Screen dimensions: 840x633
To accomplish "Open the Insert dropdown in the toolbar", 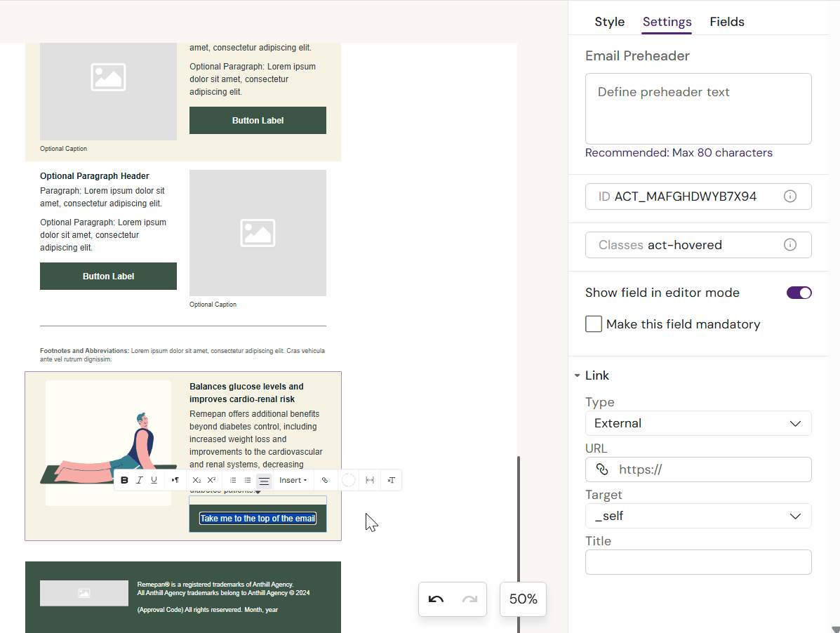I will pyautogui.click(x=293, y=480).
